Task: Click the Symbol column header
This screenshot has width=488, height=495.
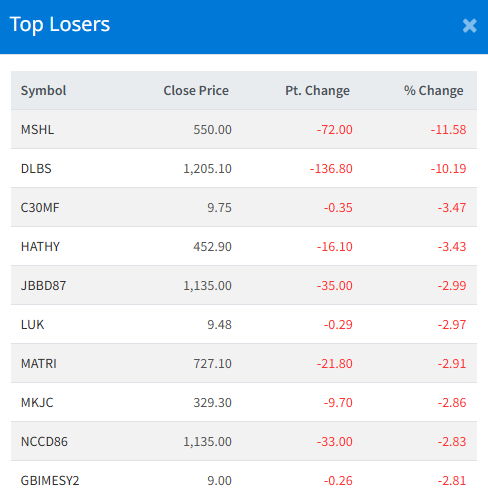Action: (43, 91)
